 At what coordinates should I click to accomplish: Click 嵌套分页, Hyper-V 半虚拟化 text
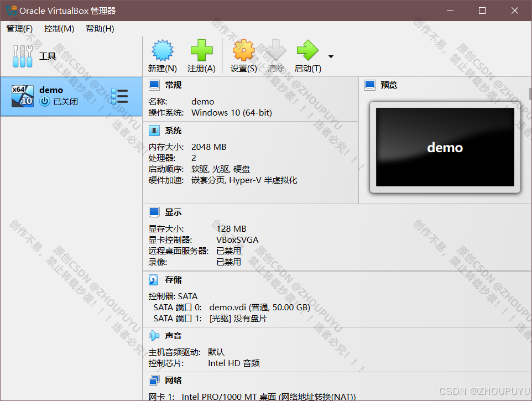point(244,180)
